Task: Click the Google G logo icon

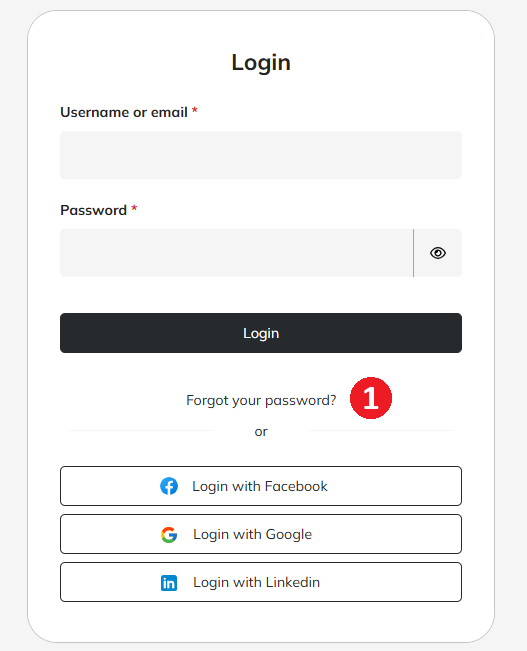Action: pyautogui.click(x=169, y=534)
